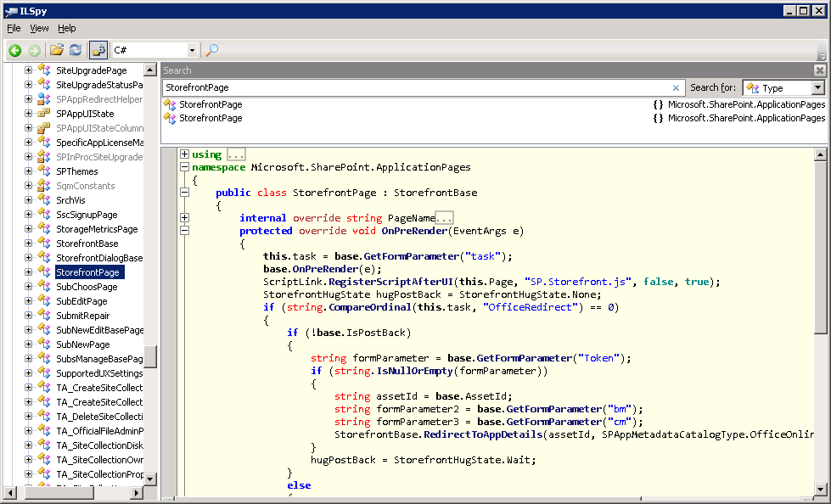Viewport: 831px width, 504px height.
Task: Click the SPAppUIStateColumn enum icon
Action: 44,128
